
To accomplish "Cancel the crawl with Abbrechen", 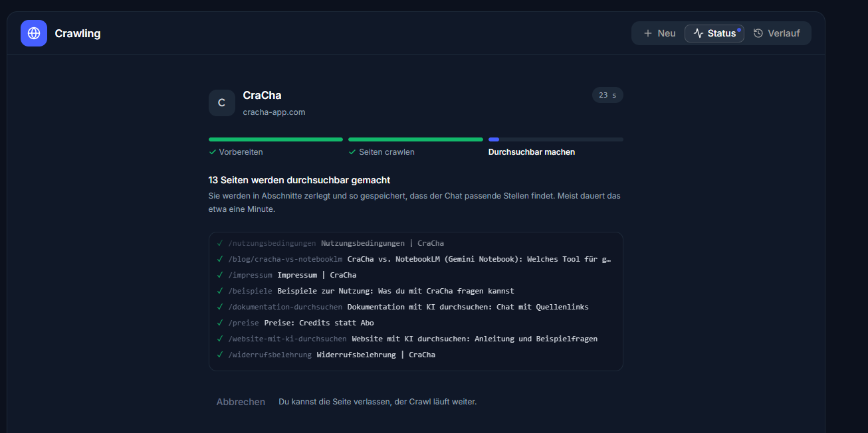I will point(241,402).
